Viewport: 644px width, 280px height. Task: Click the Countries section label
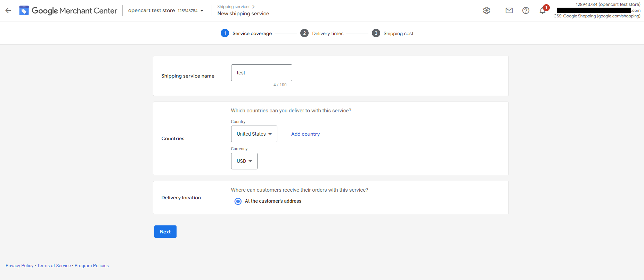point(173,138)
